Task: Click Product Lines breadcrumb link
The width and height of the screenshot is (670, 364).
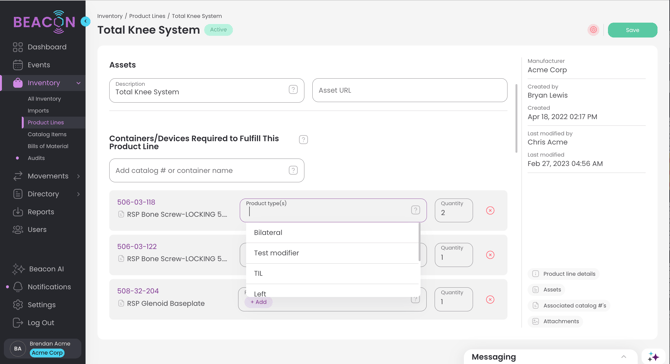Action: [147, 16]
